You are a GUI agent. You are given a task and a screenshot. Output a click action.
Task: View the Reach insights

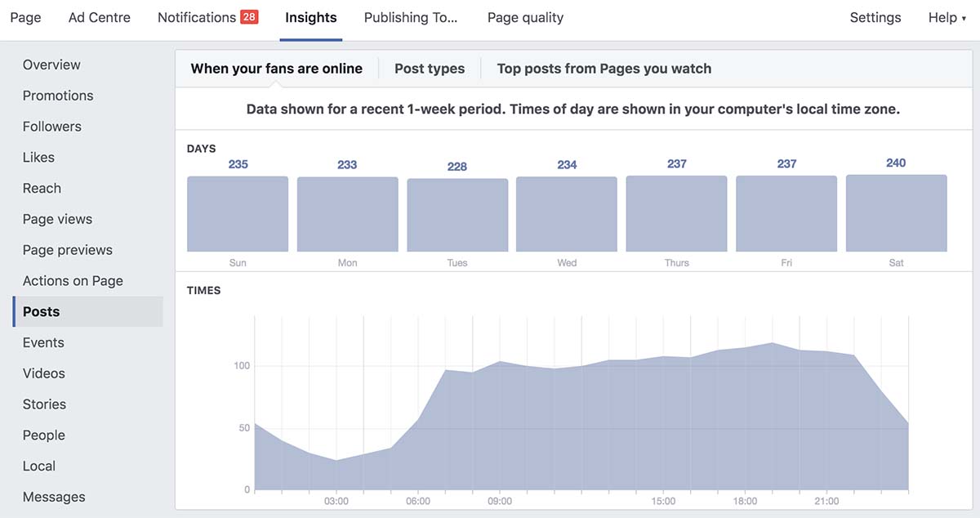(x=42, y=188)
